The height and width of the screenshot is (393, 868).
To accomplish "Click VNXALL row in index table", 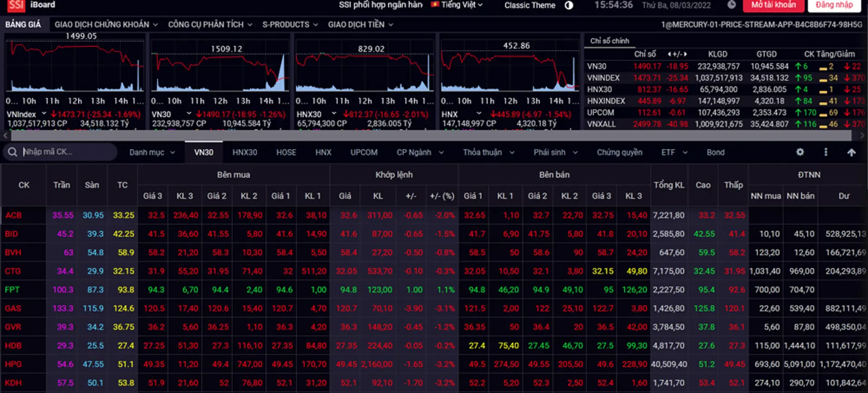I will 725,124.
